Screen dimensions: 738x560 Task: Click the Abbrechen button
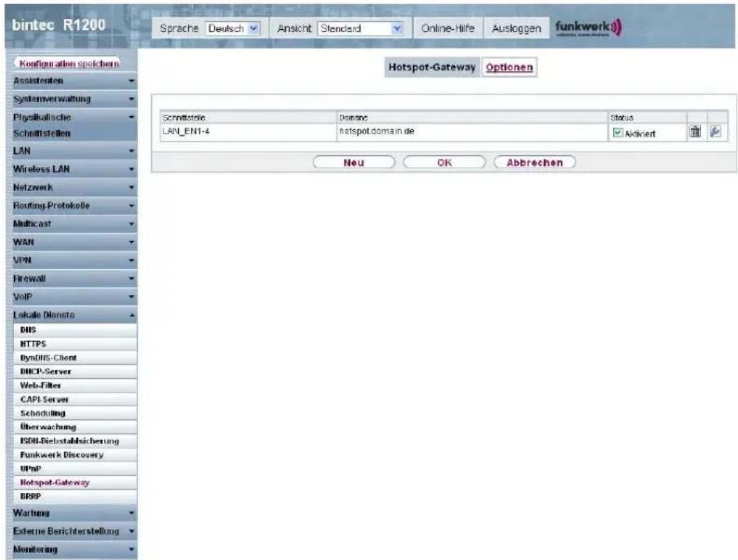coord(535,162)
